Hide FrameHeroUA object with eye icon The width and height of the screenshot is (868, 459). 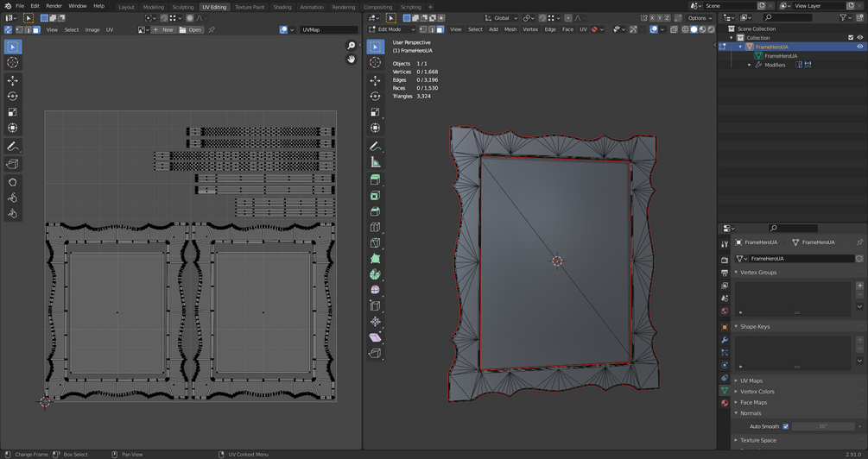(859, 47)
